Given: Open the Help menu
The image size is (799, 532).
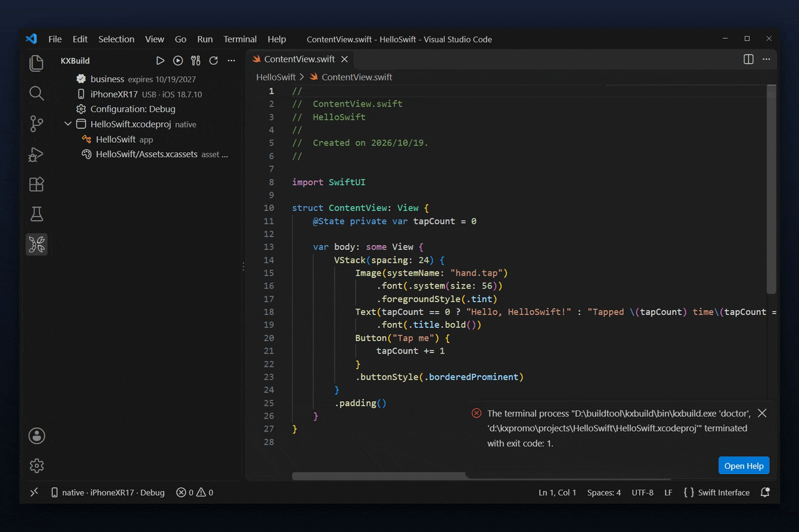Looking at the screenshot, I should (277, 39).
